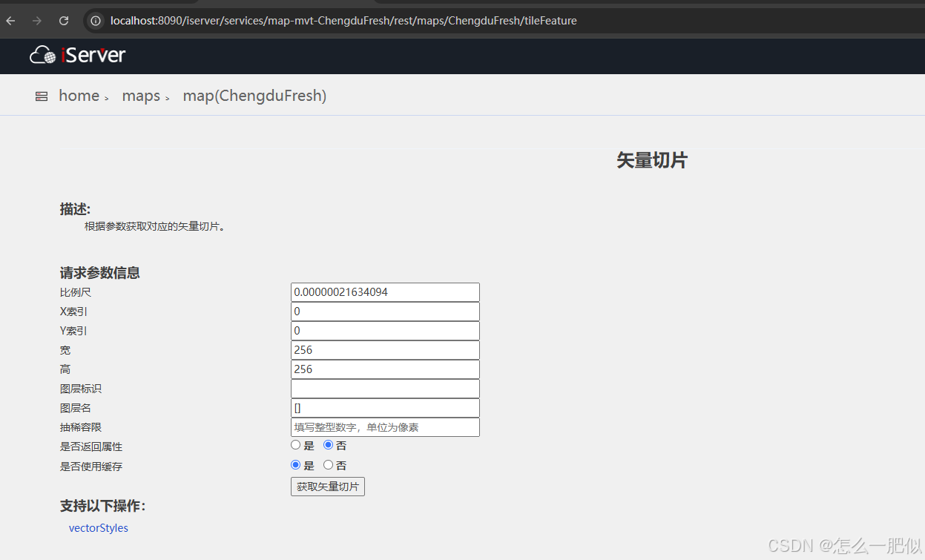Open the vectorStyles link
The width and height of the screenshot is (925, 560).
(98, 527)
